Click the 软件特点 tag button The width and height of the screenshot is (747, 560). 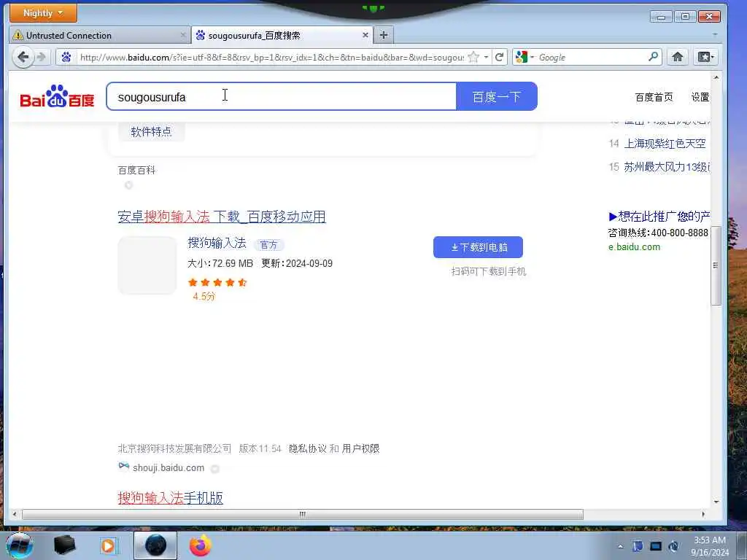coord(152,132)
